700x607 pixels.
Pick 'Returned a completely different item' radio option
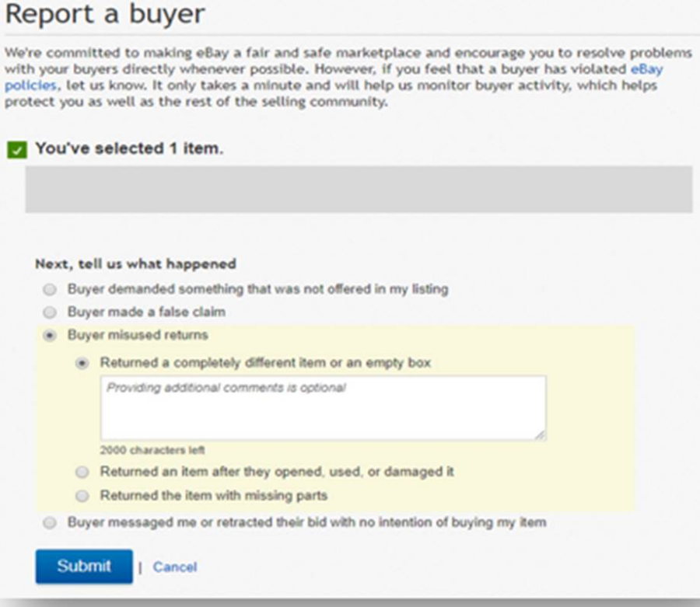pyautogui.click(x=82, y=363)
